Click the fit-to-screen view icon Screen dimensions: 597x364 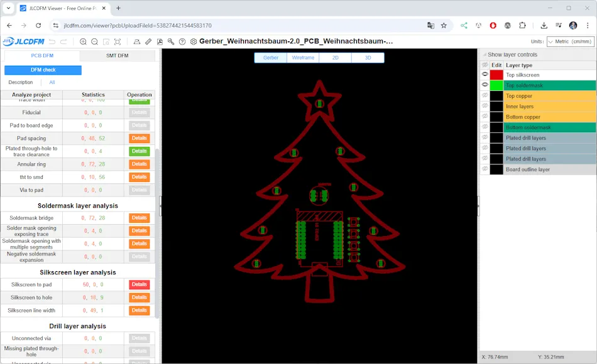click(x=118, y=42)
